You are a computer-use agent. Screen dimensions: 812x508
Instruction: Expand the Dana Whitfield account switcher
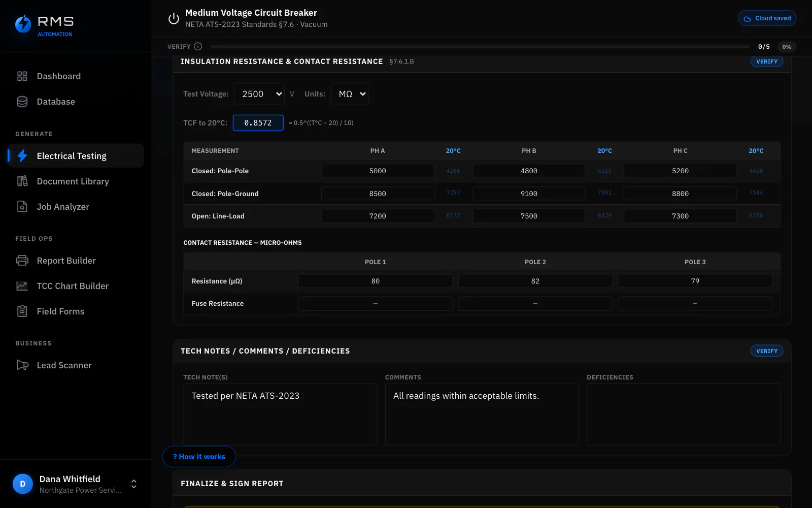point(134,484)
